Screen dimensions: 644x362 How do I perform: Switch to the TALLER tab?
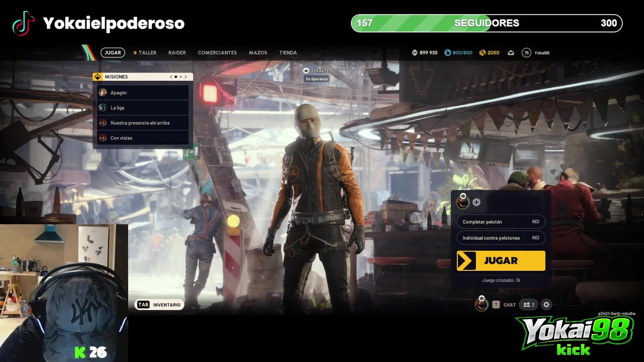click(145, 52)
